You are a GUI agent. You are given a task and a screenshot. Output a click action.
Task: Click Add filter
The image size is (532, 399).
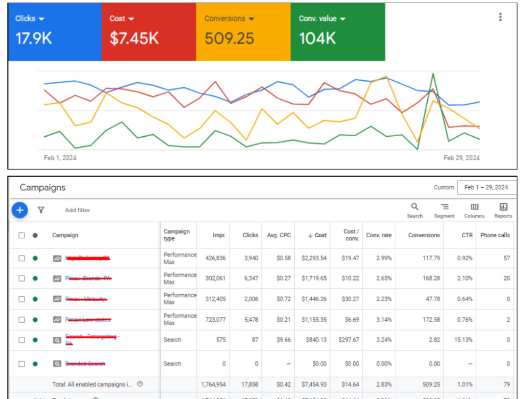click(77, 210)
